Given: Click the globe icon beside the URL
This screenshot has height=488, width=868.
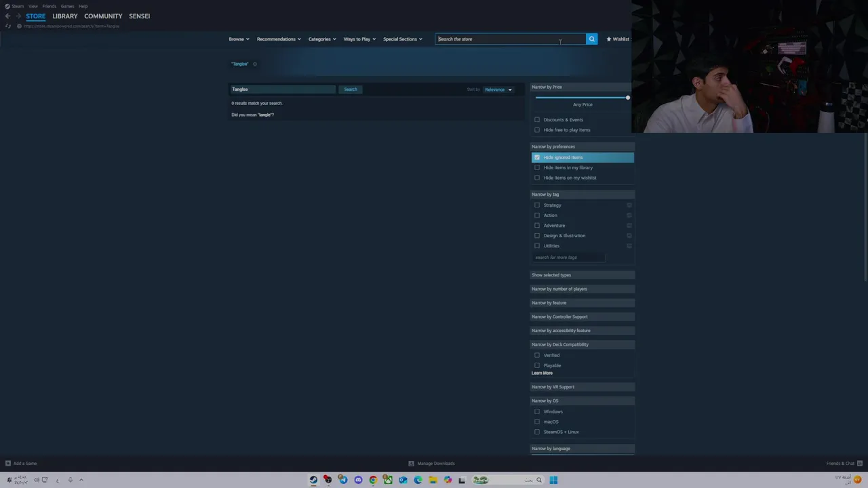Looking at the screenshot, I should pyautogui.click(x=19, y=26).
